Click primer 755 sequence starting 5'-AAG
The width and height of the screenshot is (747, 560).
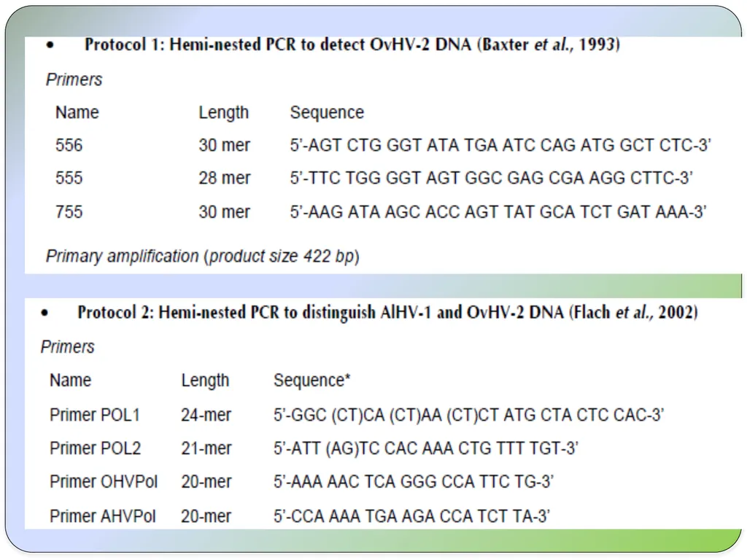tap(498, 212)
